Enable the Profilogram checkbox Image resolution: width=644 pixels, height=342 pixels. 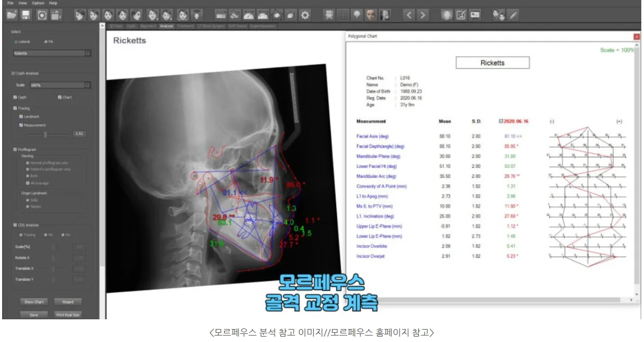(x=15, y=150)
